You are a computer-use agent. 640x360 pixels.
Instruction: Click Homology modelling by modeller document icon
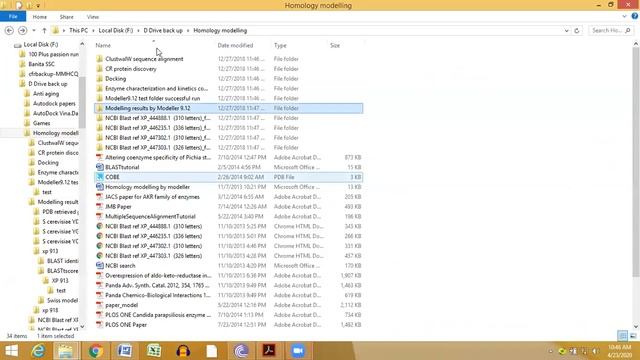[x=100, y=187]
